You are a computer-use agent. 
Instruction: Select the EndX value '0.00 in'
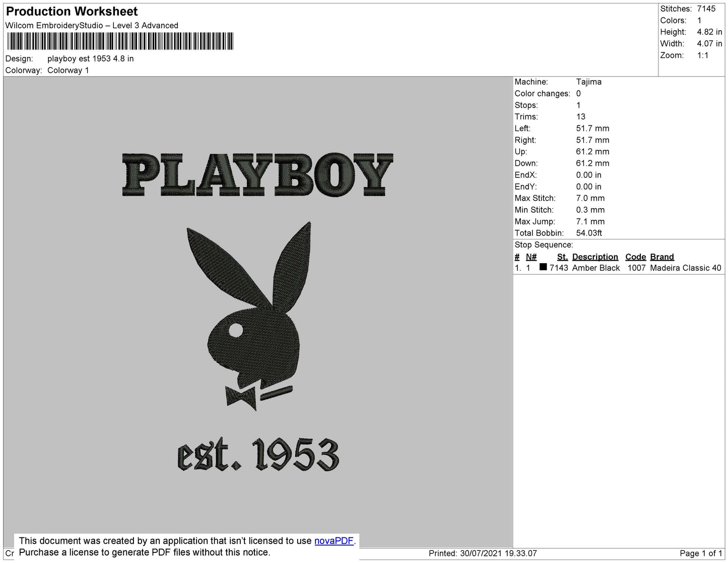coord(589,175)
